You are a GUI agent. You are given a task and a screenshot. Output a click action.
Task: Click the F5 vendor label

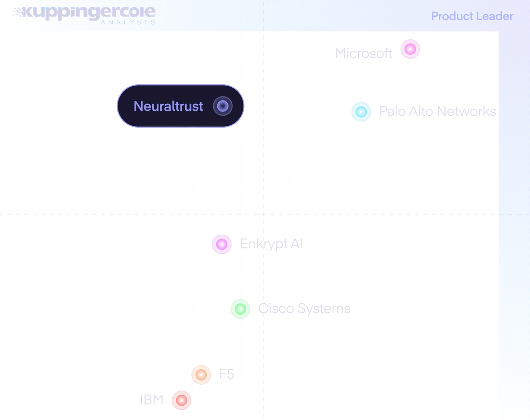click(227, 375)
